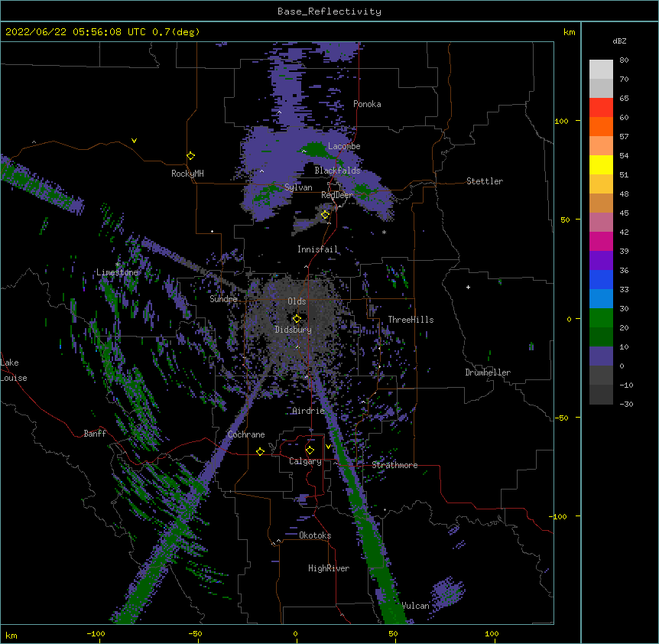659x644 pixels.
Task: Click the dusty pink 42-45 dBZ swatch
Action: point(601,223)
